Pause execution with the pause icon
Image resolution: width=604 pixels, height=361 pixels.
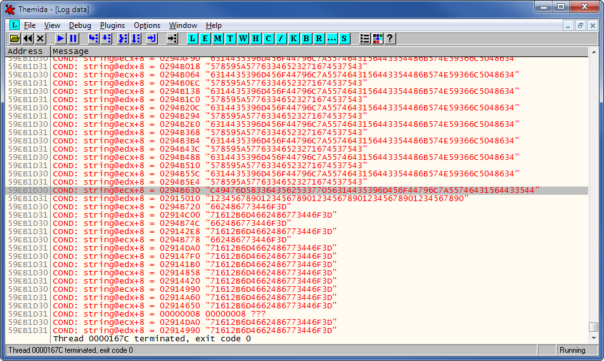pyautogui.click(x=73, y=39)
